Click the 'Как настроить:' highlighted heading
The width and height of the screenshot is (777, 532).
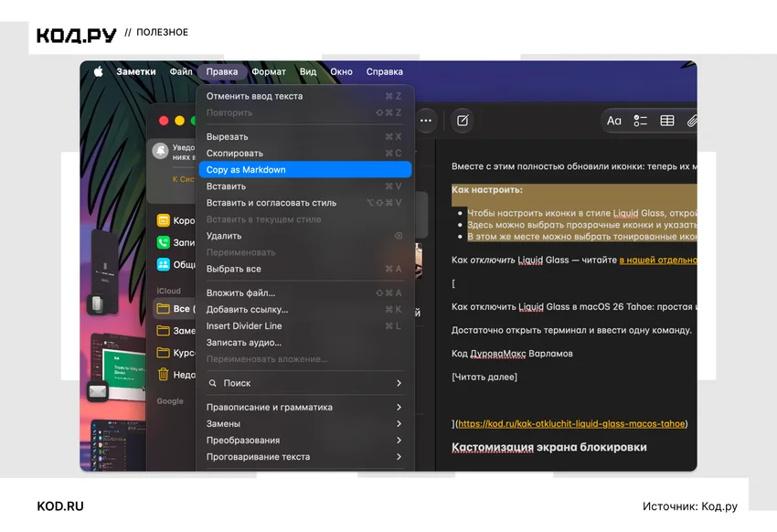486,190
